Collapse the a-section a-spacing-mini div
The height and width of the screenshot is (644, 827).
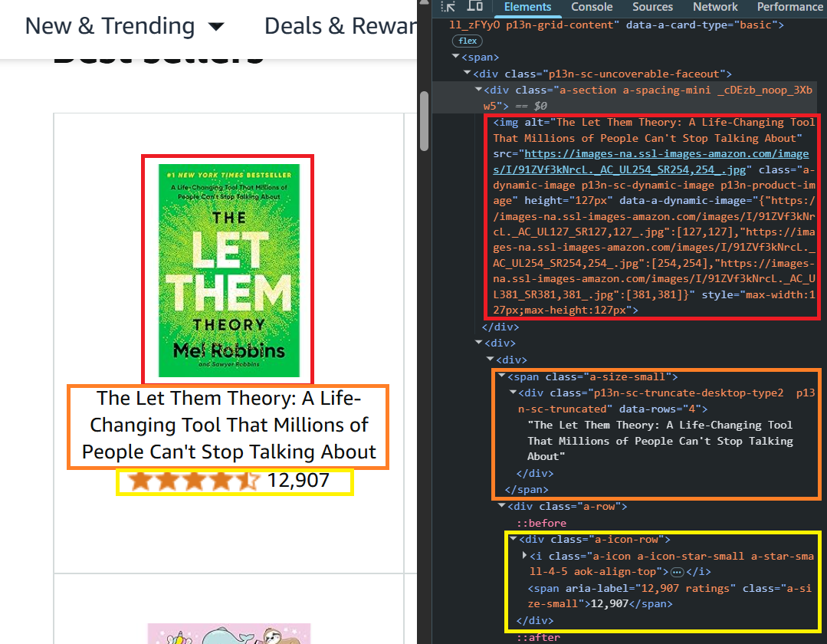point(478,89)
